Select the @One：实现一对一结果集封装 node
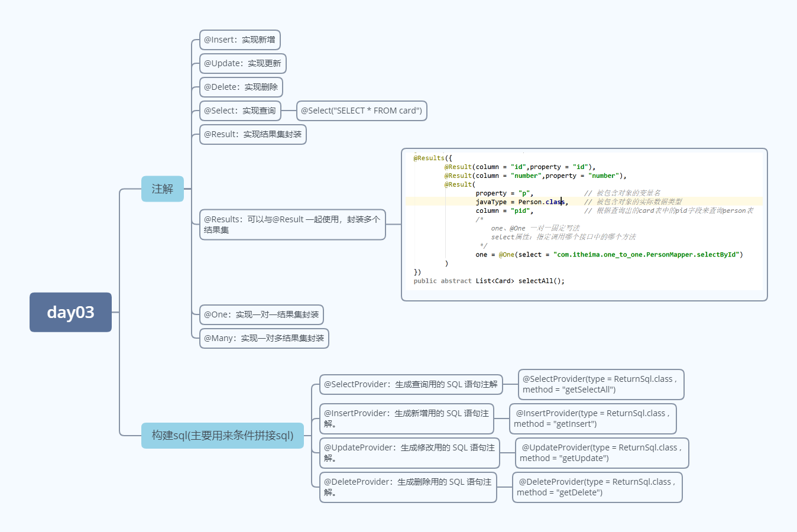This screenshot has width=797, height=532. coord(261,314)
